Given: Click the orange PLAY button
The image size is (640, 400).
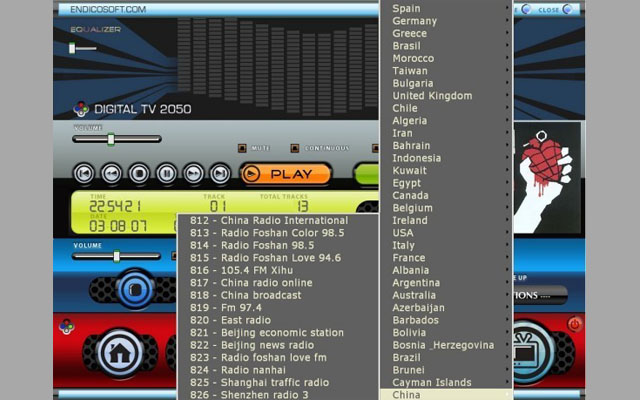Looking at the screenshot, I should pos(289,173).
